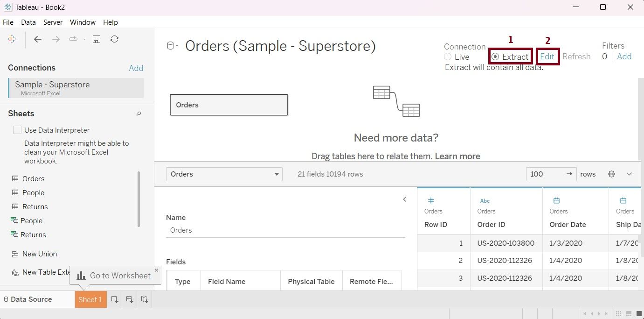The height and width of the screenshot is (319, 644).
Task: Click the New Union icon
Action: [15, 254]
